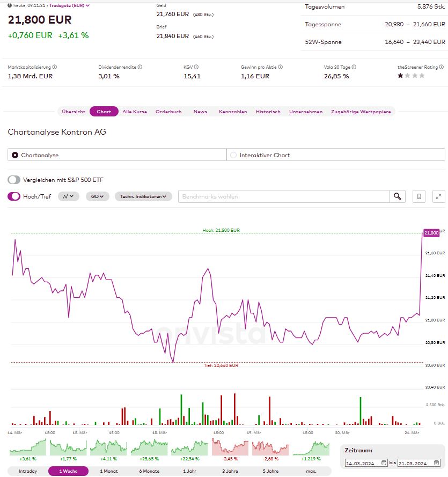
Task: Expand the chart to fullscreen
Action: pos(438,196)
